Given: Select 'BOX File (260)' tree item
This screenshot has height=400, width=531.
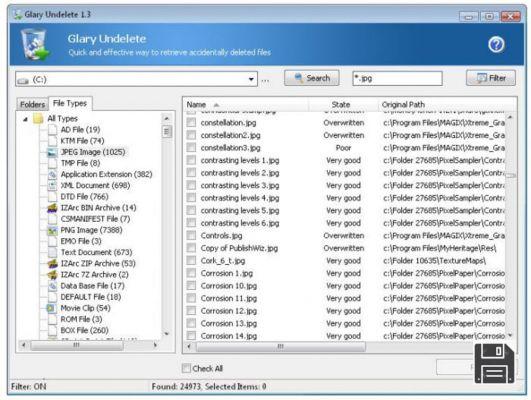Looking at the screenshot, I should click(84, 330).
